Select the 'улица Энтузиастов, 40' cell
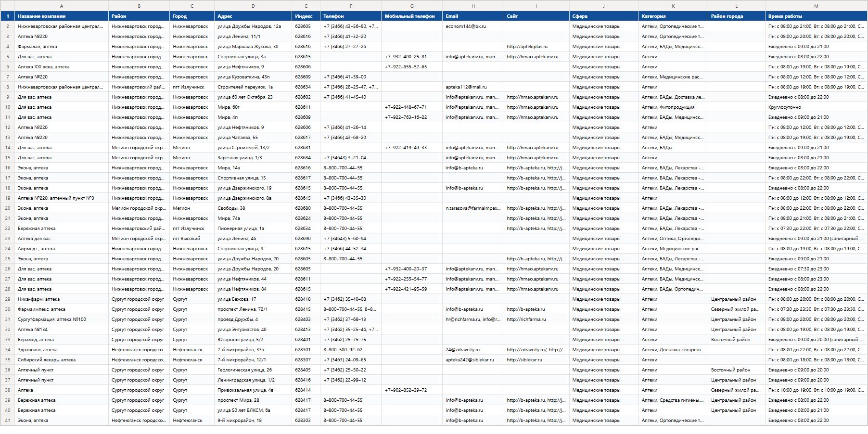868x434 pixels. [253, 330]
